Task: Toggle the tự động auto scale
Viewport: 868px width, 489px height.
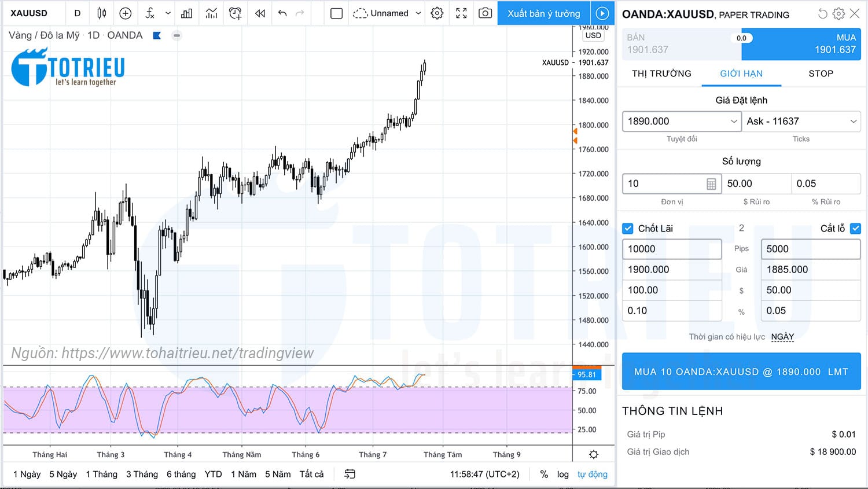Action: tap(593, 474)
